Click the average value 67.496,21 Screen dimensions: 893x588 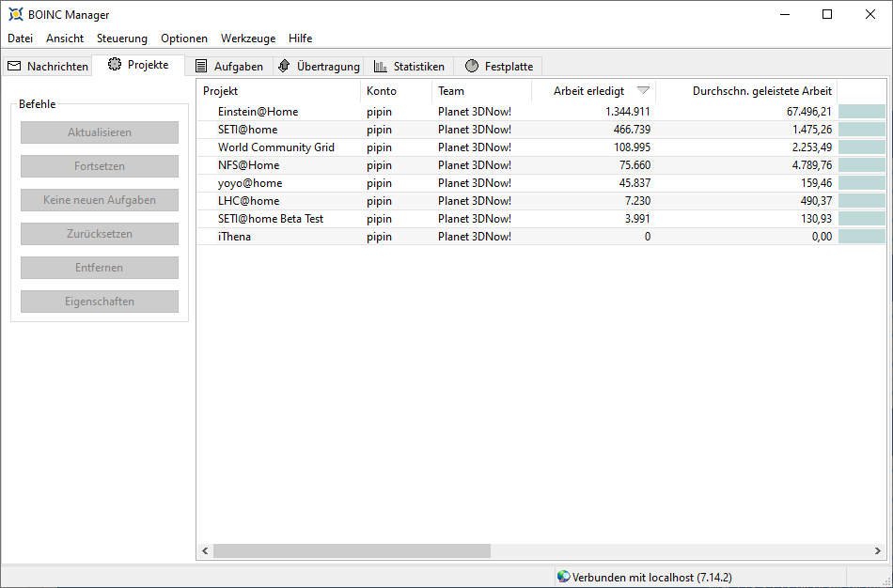coord(808,112)
